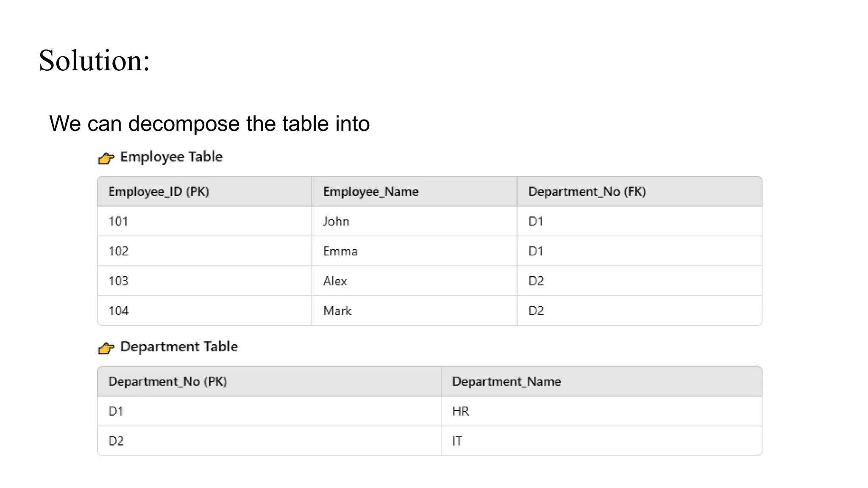The image size is (868, 488).
Task: Click the Solution: slide title
Action: [95, 60]
